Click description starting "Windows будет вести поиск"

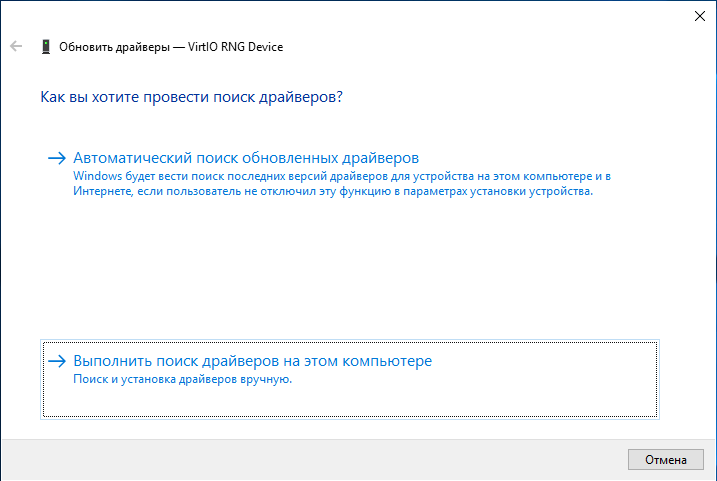(x=342, y=183)
